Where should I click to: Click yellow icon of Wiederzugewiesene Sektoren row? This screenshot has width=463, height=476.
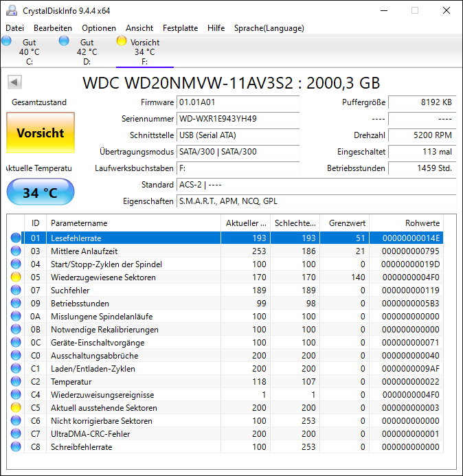pos(16,277)
